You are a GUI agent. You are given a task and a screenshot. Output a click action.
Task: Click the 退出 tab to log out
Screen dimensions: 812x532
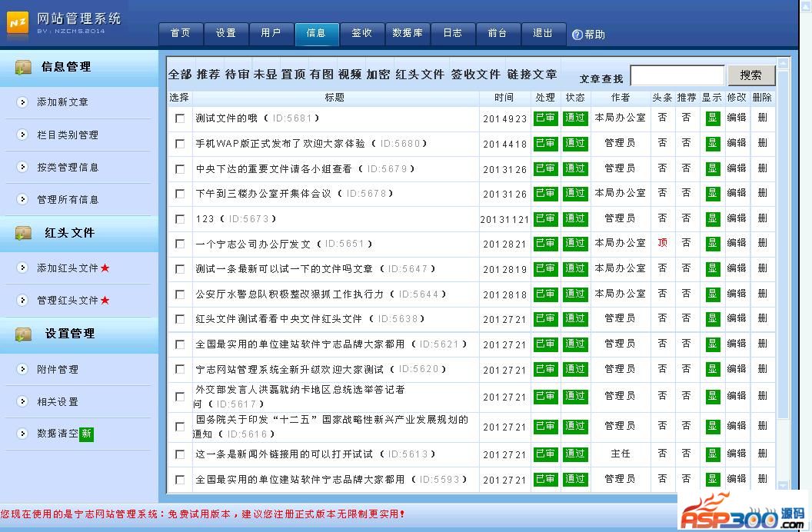pyautogui.click(x=543, y=34)
